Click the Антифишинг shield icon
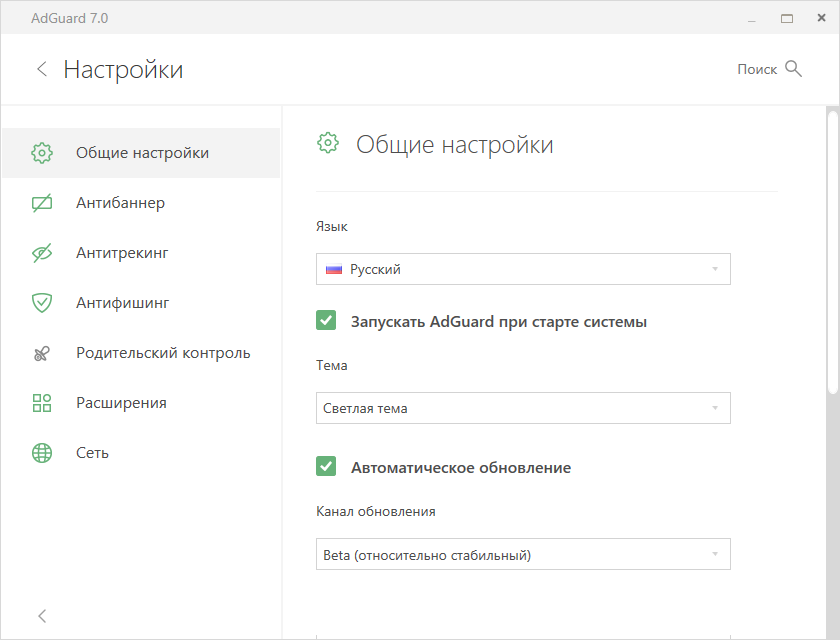Image resolution: width=840 pixels, height=640 pixels. tap(42, 303)
